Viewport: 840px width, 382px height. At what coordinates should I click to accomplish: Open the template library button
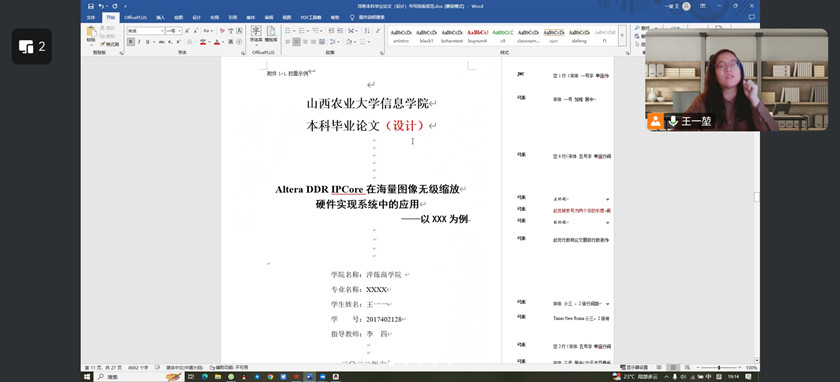[272, 34]
